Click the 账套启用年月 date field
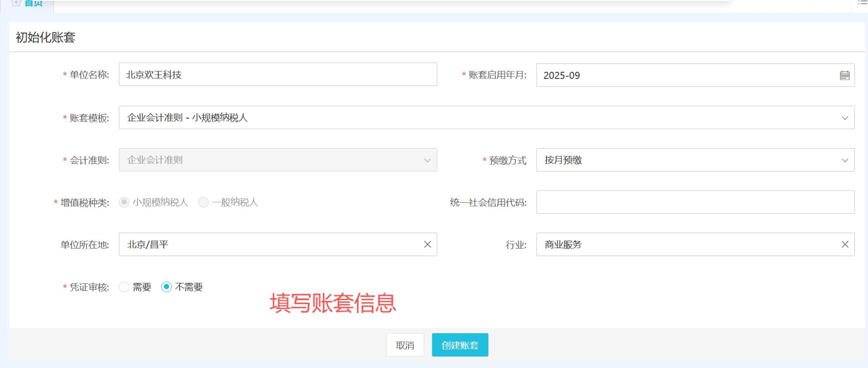This screenshot has height=368, width=868. coord(687,76)
